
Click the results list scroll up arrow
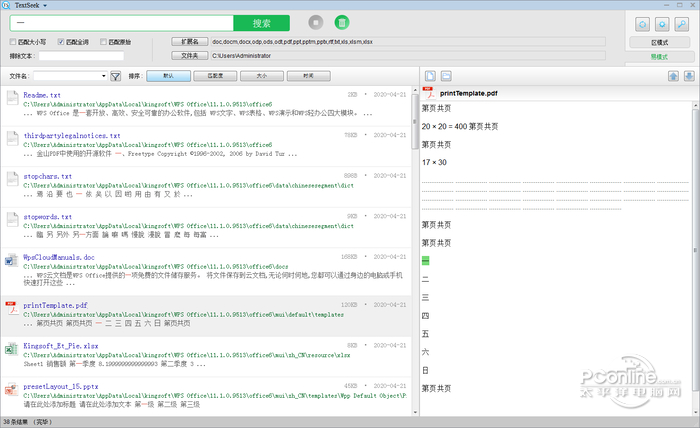click(x=415, y=90)
